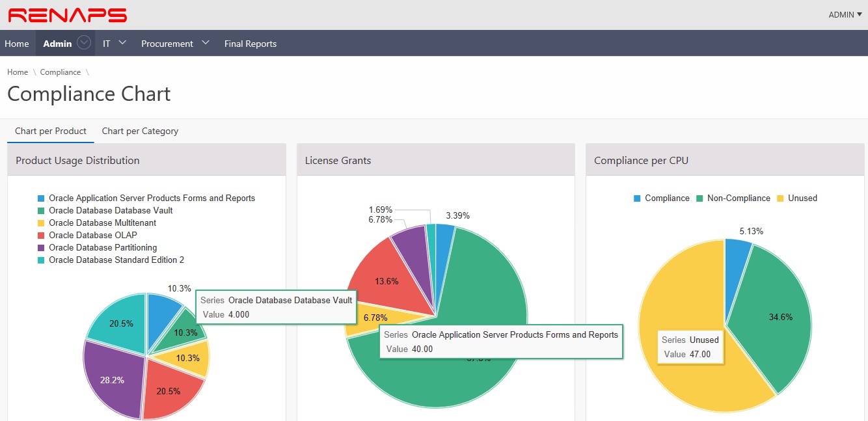
Task: Click the Home breadcrumb link
Action: tap(18, 72)
